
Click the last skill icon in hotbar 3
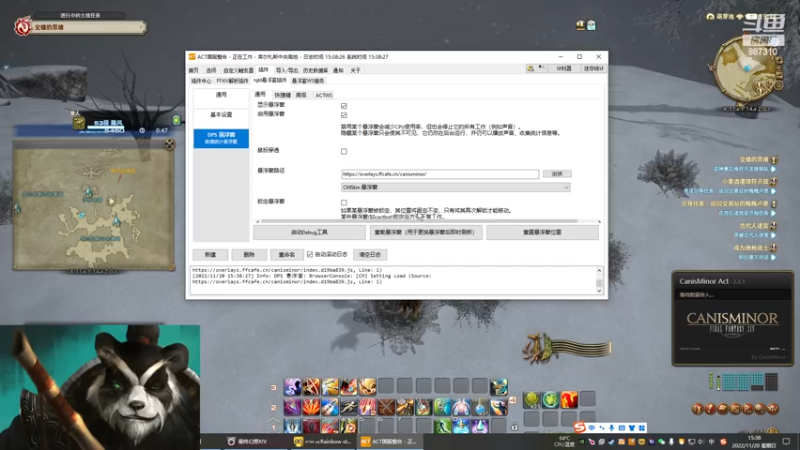[498, 387]
